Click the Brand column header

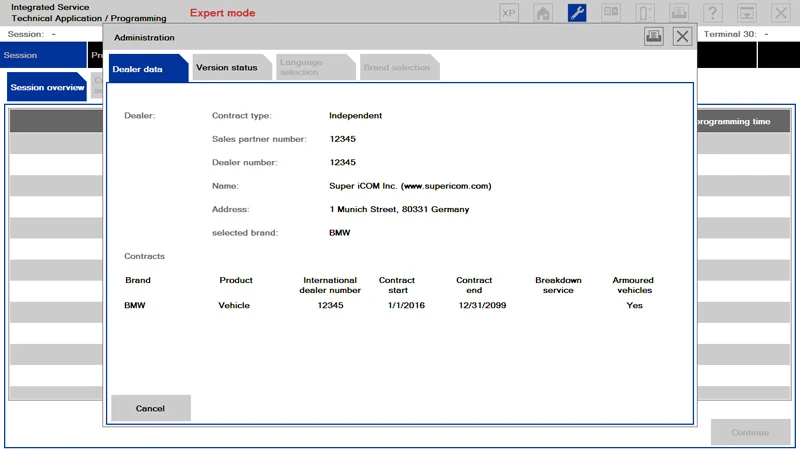[138, 280]
